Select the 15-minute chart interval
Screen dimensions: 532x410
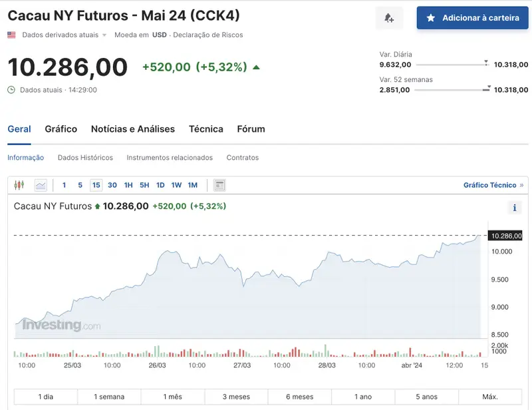click(x=96, y=185)
